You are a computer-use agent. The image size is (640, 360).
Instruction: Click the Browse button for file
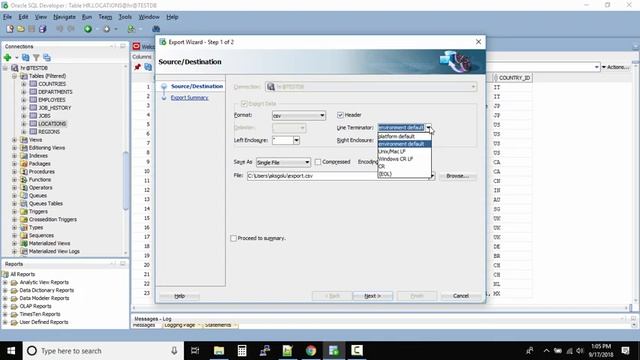458,176
